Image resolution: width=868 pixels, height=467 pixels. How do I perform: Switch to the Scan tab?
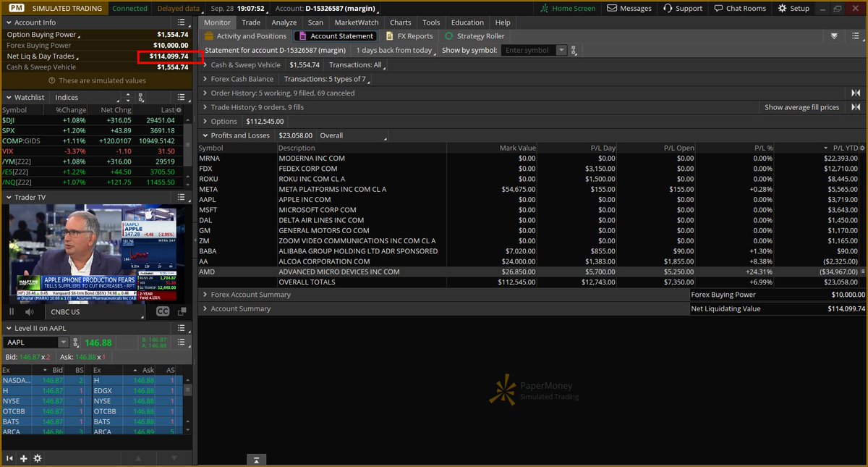pos(315,22)
